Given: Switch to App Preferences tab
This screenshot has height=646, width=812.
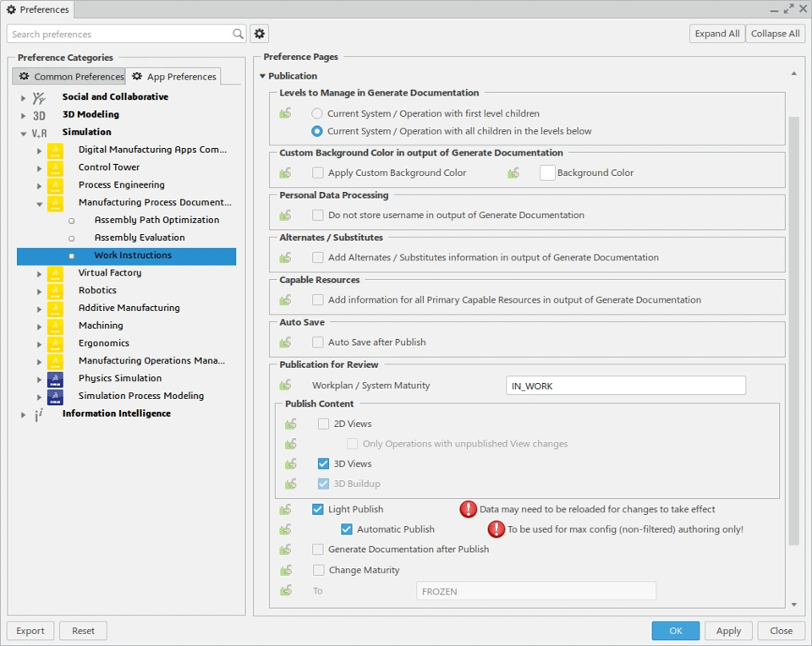Looking at the screenshot, I should [x=173, y=76].
